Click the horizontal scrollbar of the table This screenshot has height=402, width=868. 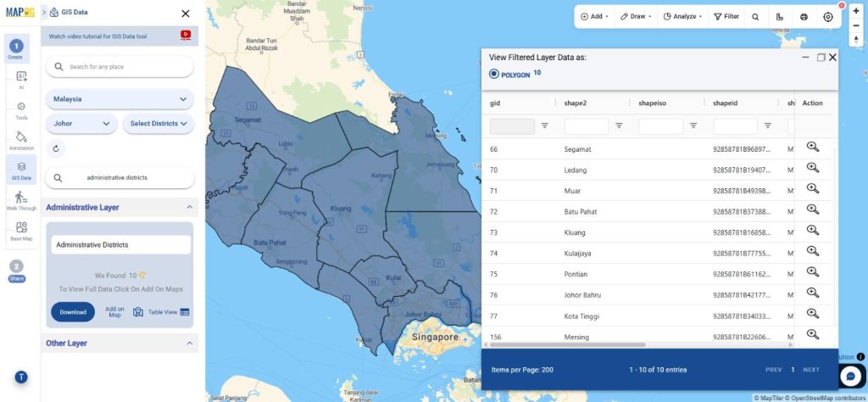(567, 345)
